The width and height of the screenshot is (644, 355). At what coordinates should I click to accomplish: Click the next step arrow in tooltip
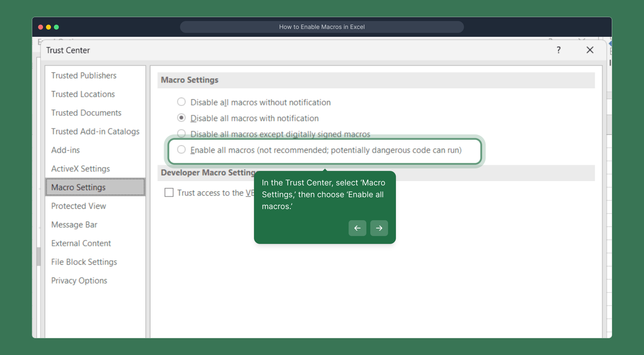[379, 228]
